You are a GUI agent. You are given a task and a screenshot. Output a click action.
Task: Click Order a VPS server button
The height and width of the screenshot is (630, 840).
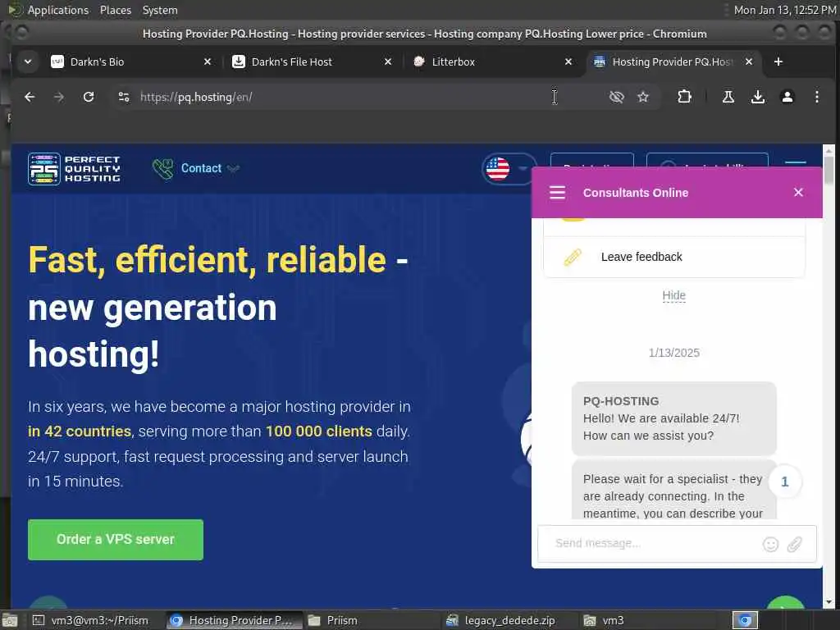pos(116,540)
